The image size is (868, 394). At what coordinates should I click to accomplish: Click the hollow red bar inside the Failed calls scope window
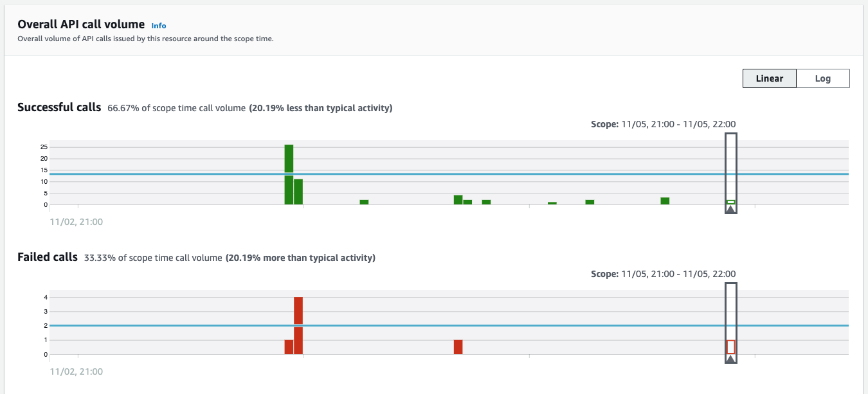(732, 346)
